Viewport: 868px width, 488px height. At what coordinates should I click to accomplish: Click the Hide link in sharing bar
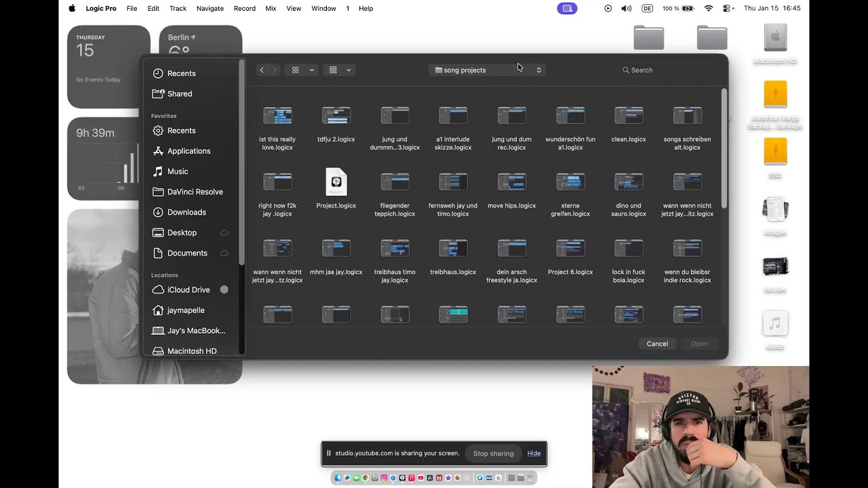(x=534, y=453)
